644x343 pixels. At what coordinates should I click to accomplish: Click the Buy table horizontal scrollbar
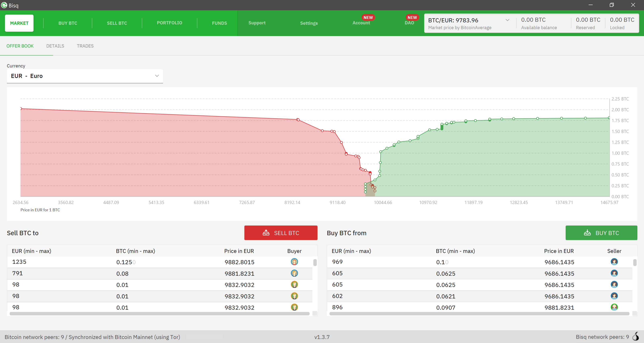pos(479,313)
